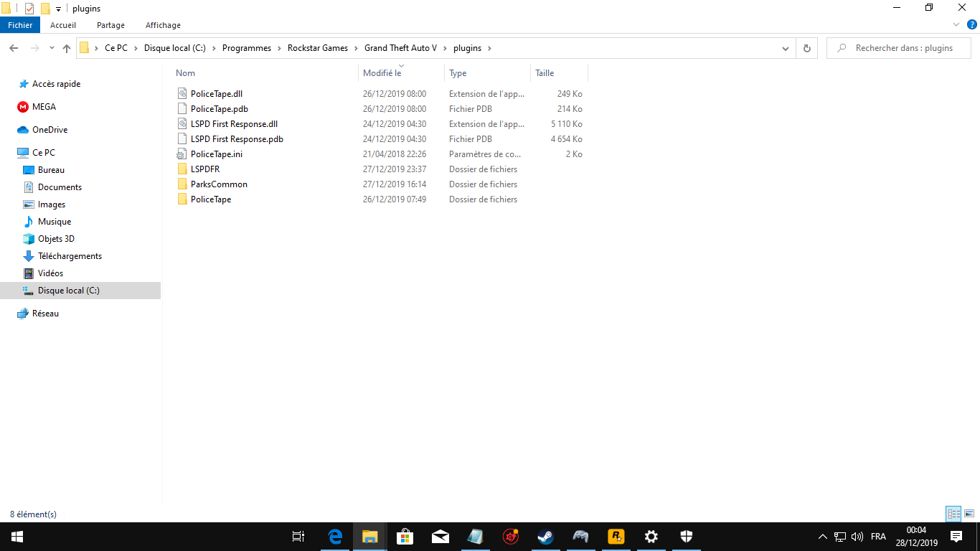This screenshot has height=551, width=980.
Task: Click the volume speaker tray icon
Action: (857, 537)
